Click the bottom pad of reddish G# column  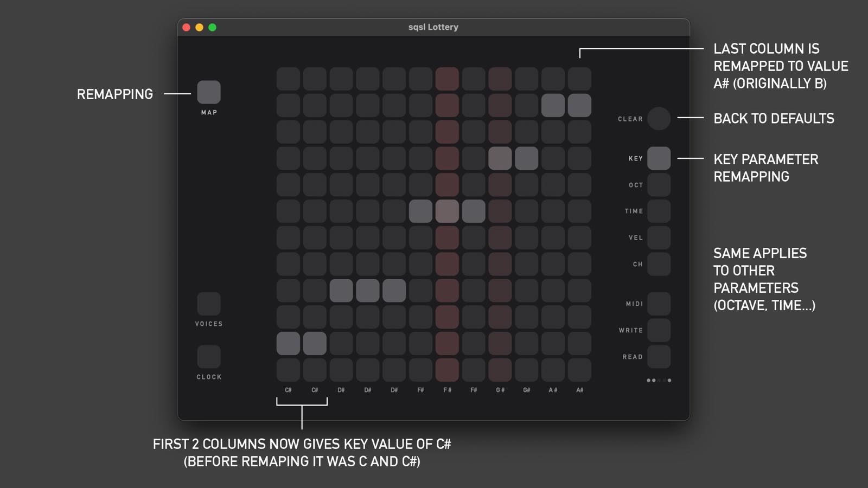tap(500, 370)
